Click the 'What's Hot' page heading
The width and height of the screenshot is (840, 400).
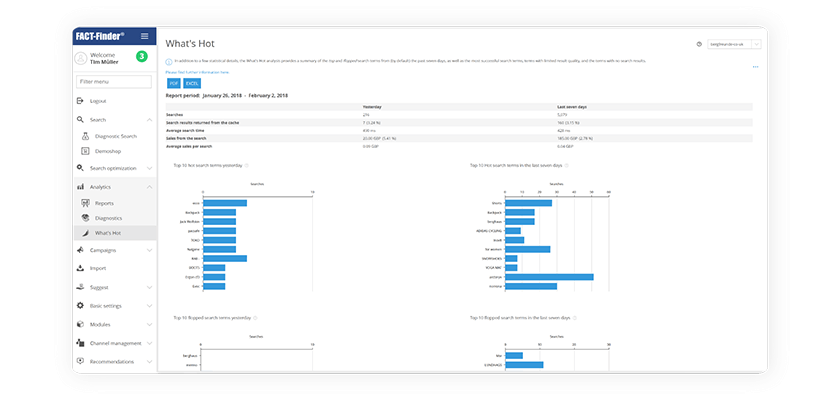pos(190,44)
